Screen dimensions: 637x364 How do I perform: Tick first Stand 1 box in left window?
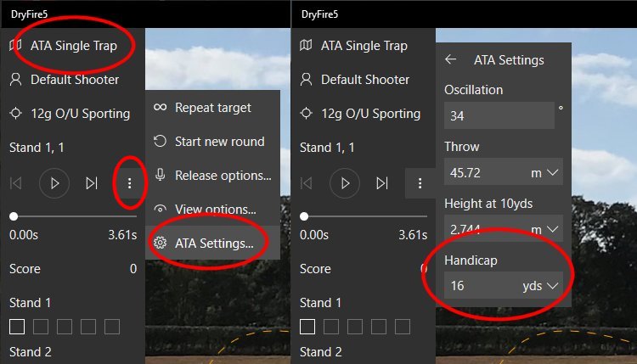click(17, 327)
